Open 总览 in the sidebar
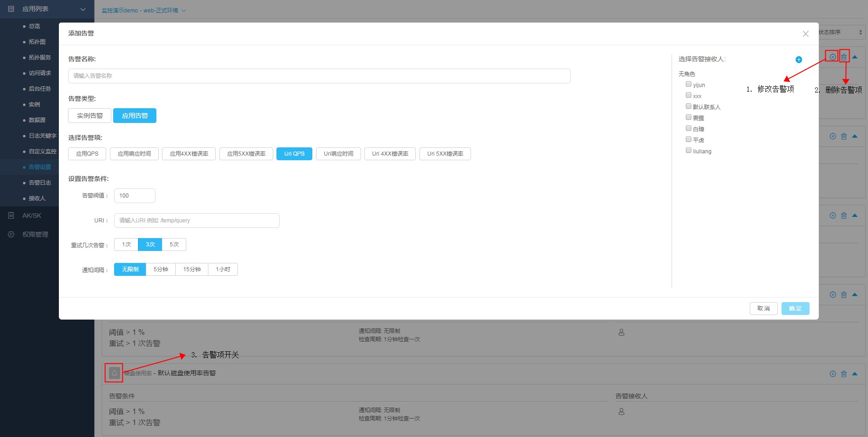 [x=34, y=26]
